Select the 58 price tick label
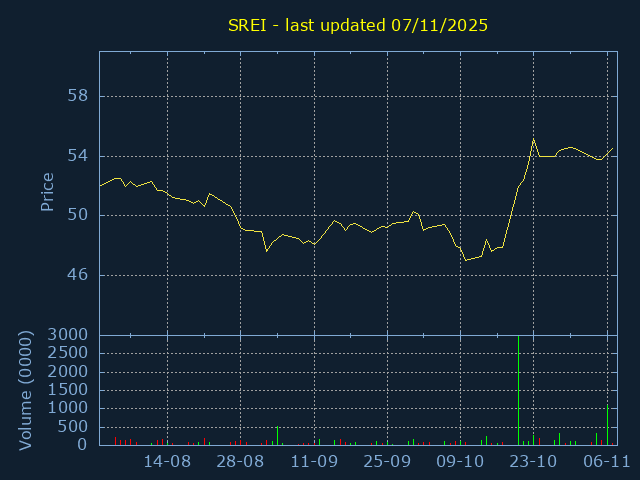 click(x=78, y=96)
